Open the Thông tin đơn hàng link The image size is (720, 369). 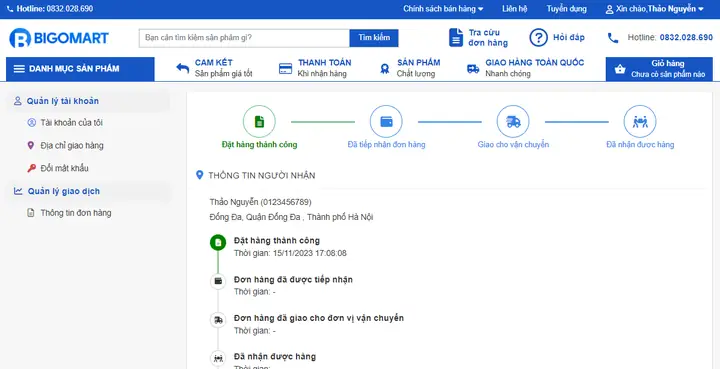[x=76, y=213]
